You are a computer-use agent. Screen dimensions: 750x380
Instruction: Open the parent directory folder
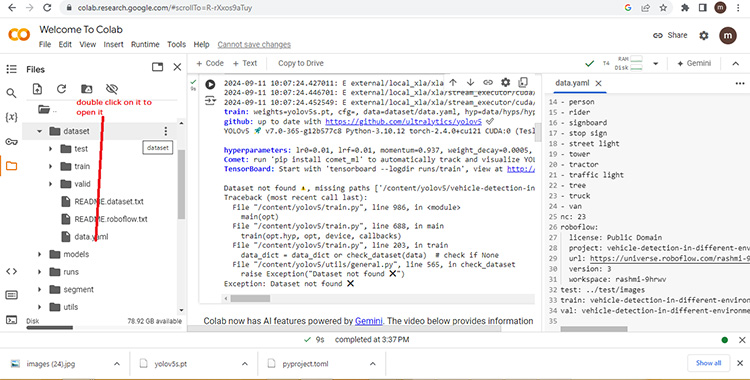click(44, 110)
